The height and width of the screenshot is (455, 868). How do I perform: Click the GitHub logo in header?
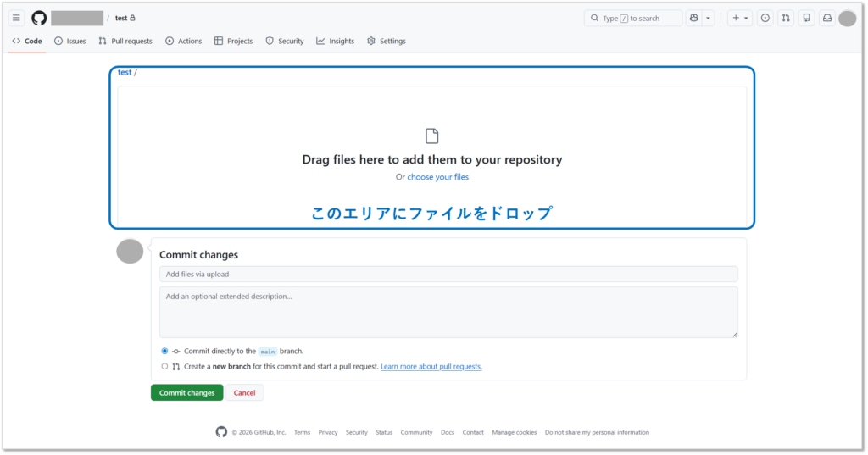pos(39,18)
